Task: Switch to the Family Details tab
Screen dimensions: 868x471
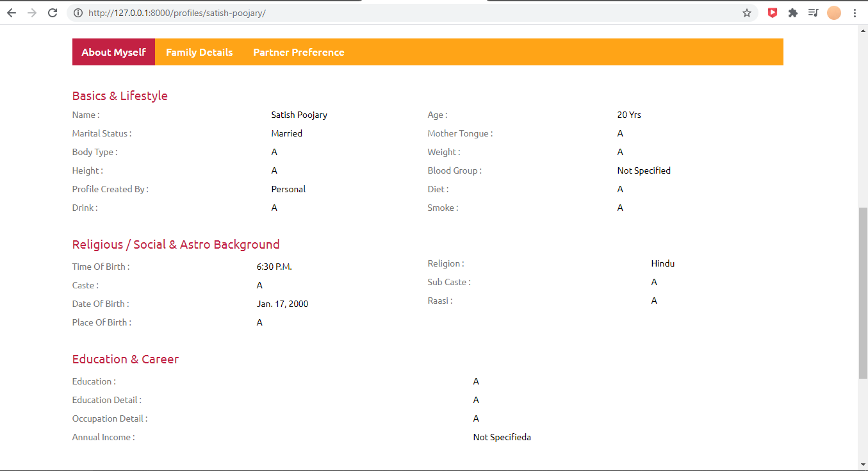Action: pyautogui.click(x=199, y=52)
